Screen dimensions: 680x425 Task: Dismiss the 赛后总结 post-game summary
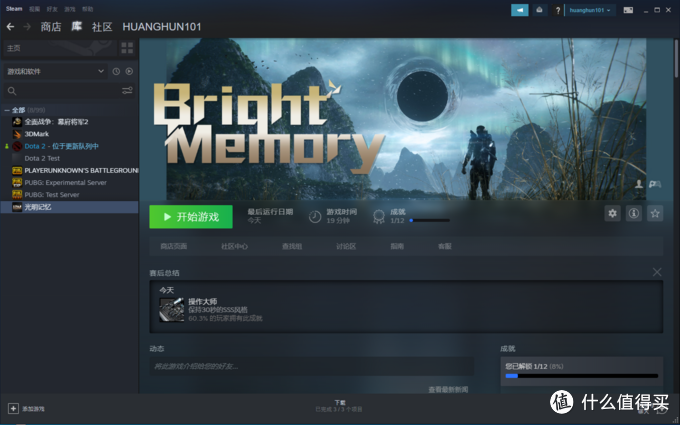[x=657, y=272]
